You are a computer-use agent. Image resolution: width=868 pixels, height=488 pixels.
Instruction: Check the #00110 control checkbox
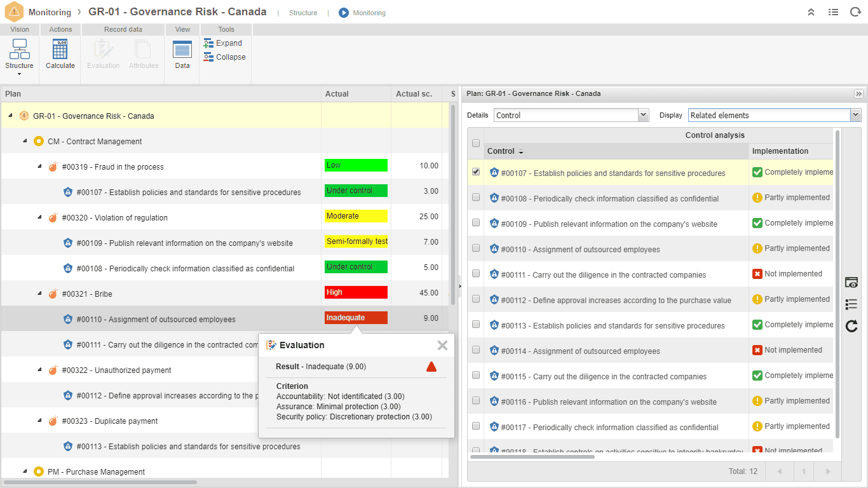476,248
